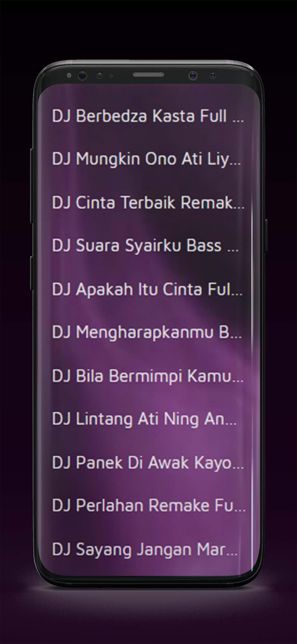Tap the phone earpiece speaker grille
Viewport: 297px width, 644px height.
[148, 75]
